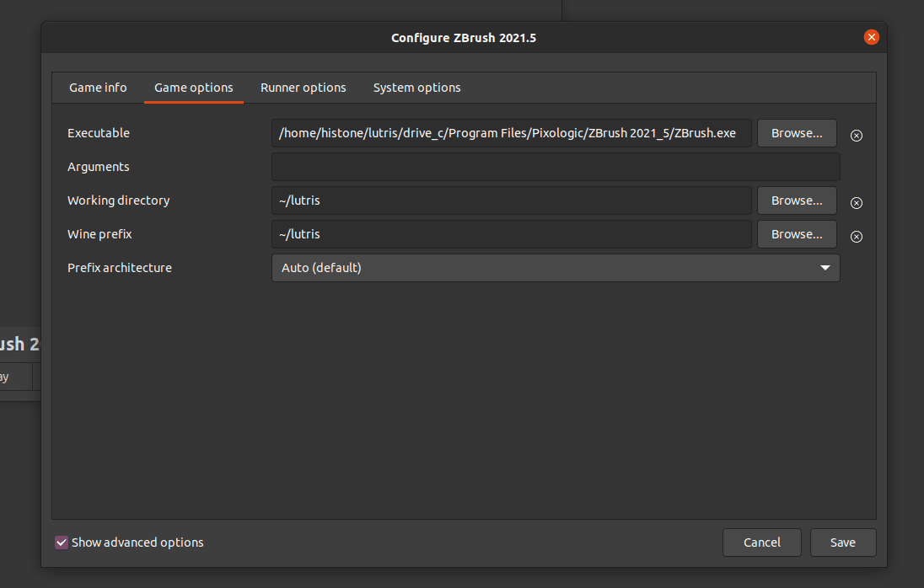924x588 pixels.
Task: Reset the Working directory field icon
Action: 856,202
